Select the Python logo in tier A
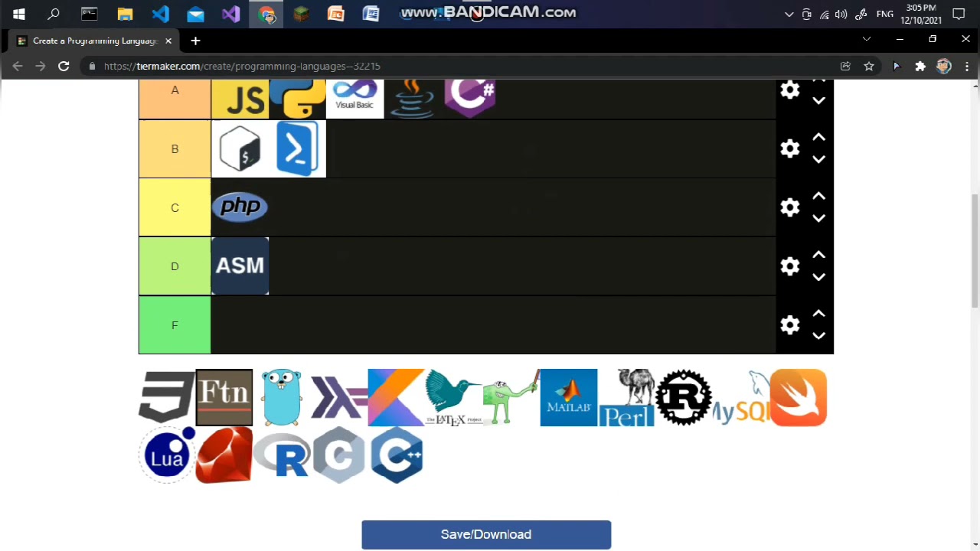980x551 pixels. [297, 99]
